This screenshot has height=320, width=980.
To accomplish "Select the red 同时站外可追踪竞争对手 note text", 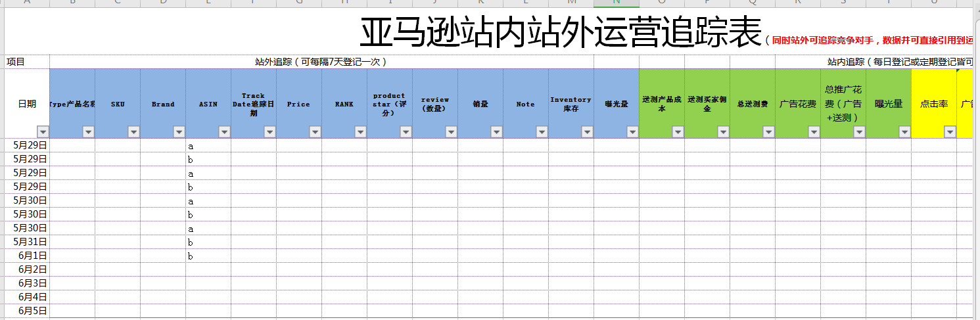I will 873,41.
